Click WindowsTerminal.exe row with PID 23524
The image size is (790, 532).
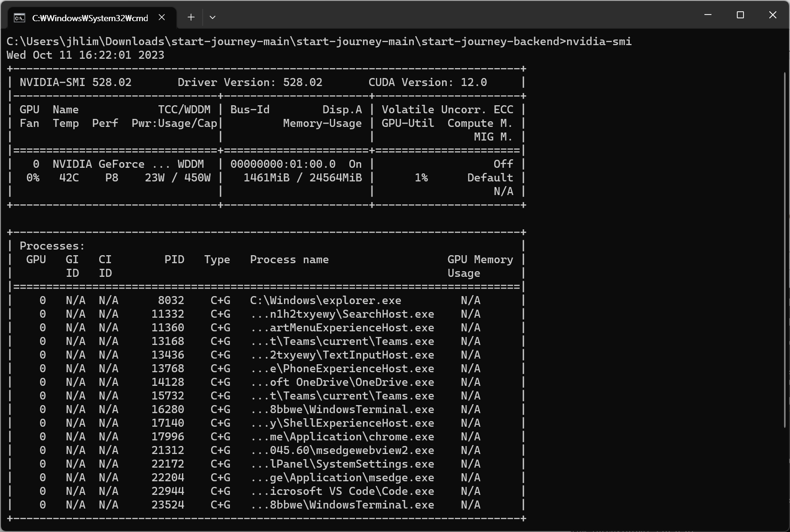266,505
